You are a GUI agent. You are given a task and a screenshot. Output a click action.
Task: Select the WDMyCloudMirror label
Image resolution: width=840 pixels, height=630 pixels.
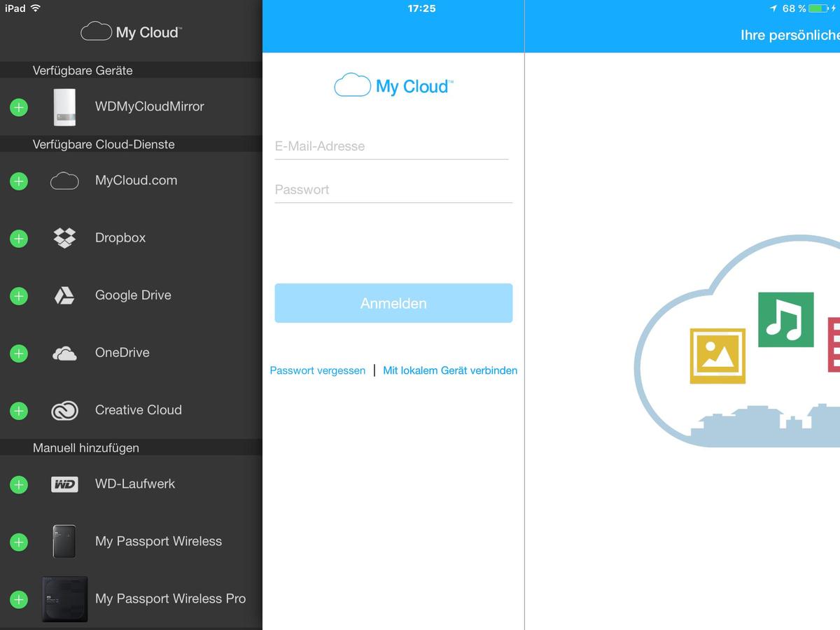[x=150, y=106]
